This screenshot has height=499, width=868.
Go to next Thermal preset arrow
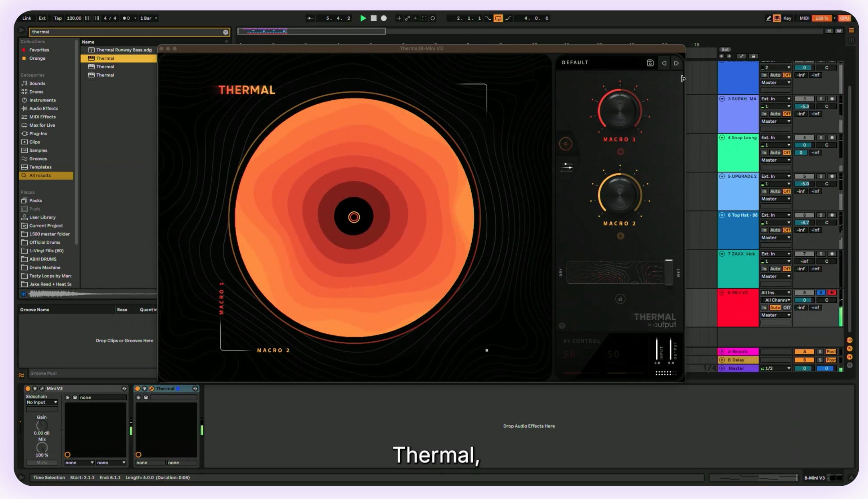pos(676,63)
